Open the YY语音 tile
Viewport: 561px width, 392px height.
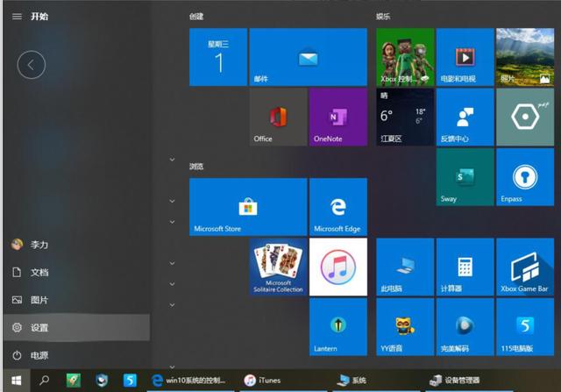(405, 327)
